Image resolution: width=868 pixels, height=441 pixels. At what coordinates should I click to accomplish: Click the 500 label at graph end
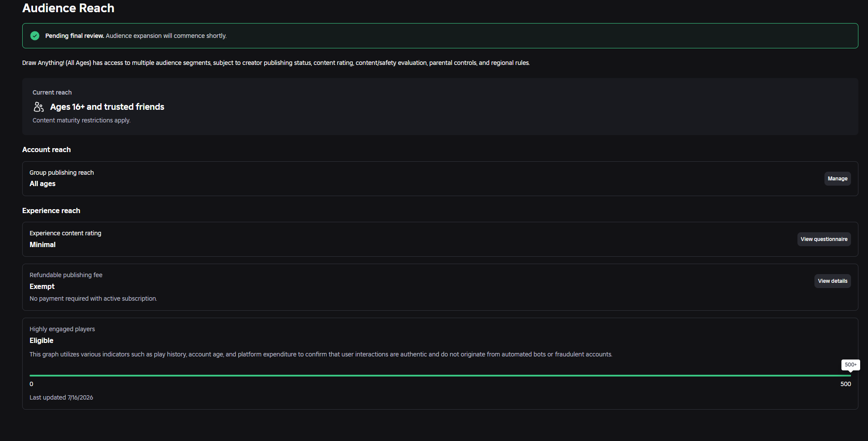[x=846, y=384]
